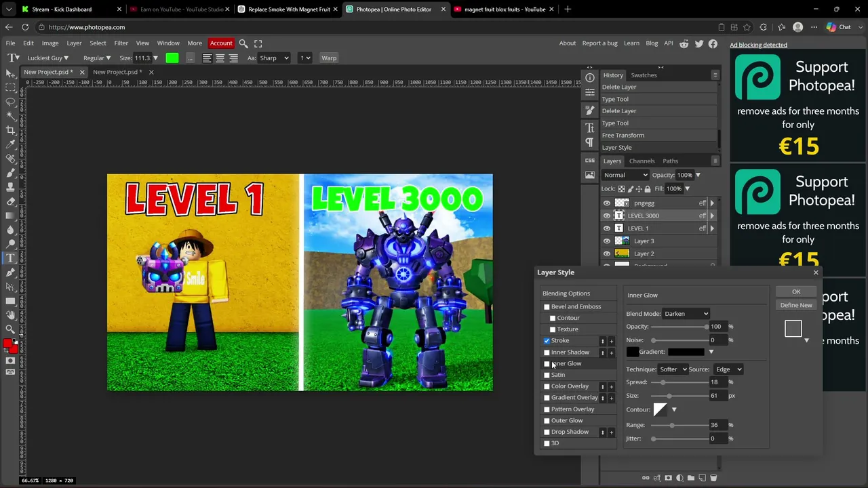This screenshot has height=488, width=868.
Task: Click the search magnifier icon in menu bar
Action: pyautogui.click(x=243, y=43)
